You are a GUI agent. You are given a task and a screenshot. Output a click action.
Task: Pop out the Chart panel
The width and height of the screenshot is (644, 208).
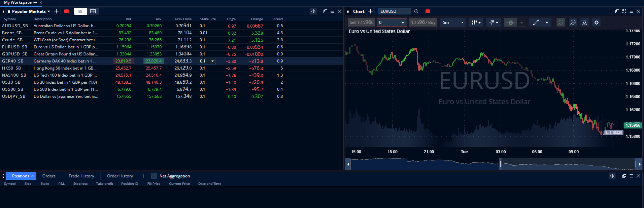[x=617, y=11]
